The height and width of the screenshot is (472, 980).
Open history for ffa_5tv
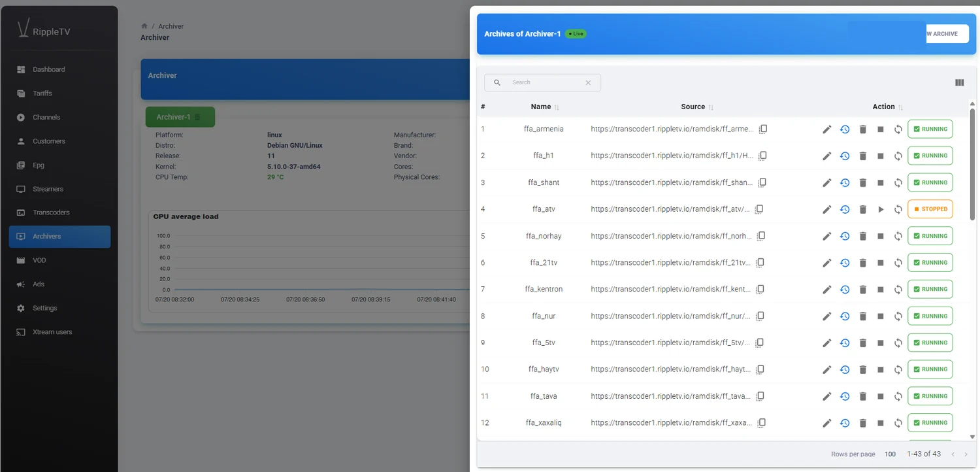845,343
